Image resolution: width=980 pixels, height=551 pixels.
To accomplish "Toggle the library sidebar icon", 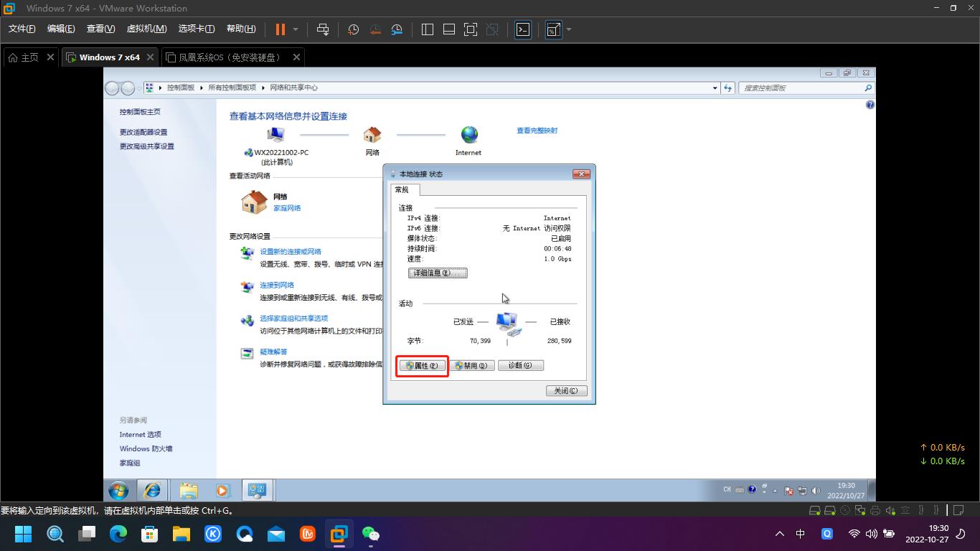I will pos(427,29).
